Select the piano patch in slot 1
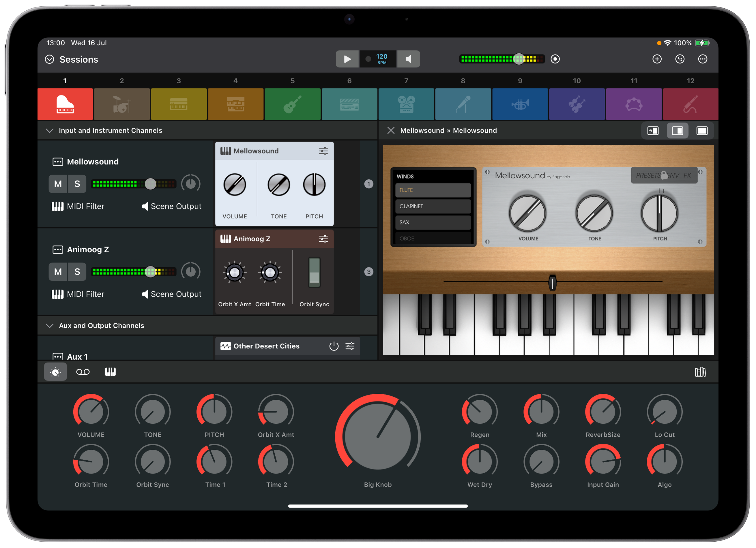756x548 pixels. 65,104
